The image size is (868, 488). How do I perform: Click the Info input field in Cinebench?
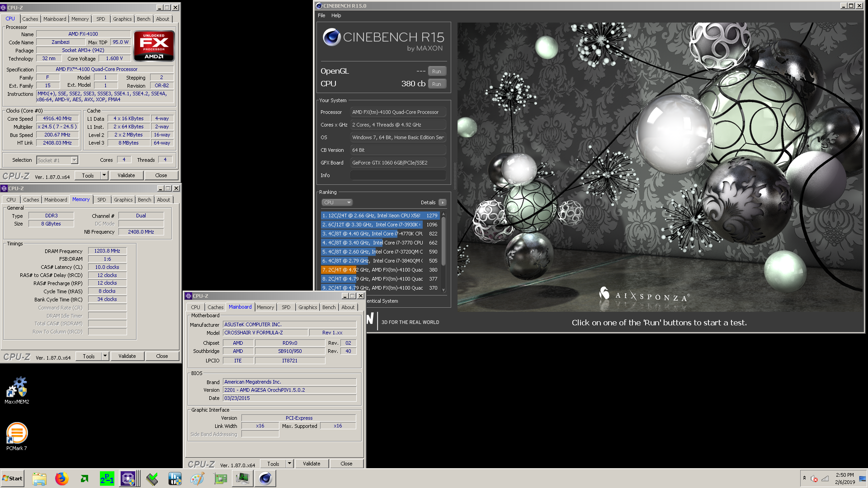click(398, 175)
